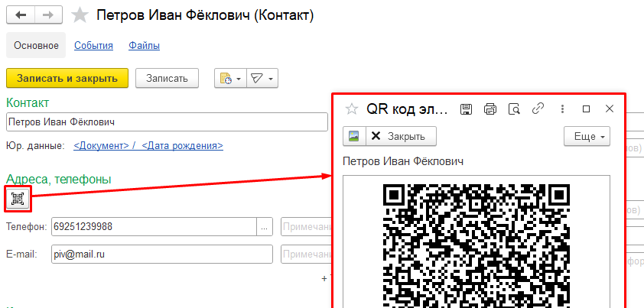The image size is (644, 308).
Task: Print the QR code with printer icon
Action: point(490,109)
